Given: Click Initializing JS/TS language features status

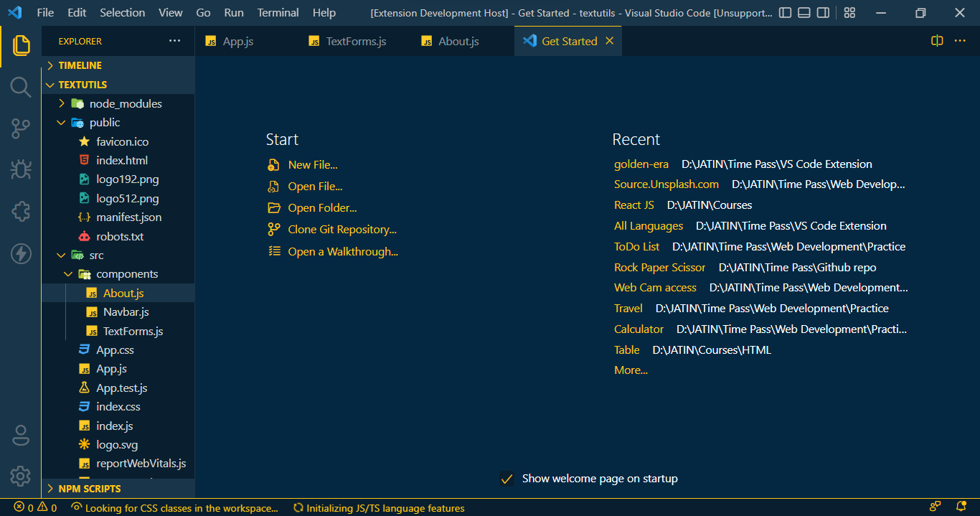Looking at the screenshot, I should [379, 507].
